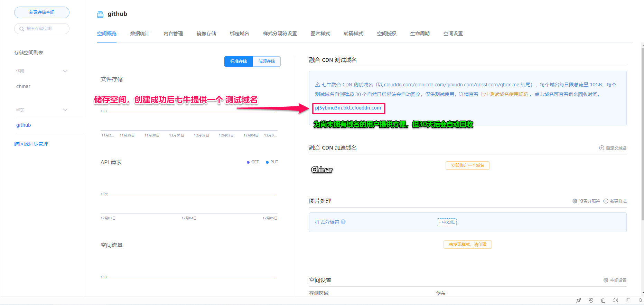Select the chinar bucket in sidebar

tap(23, 86)
